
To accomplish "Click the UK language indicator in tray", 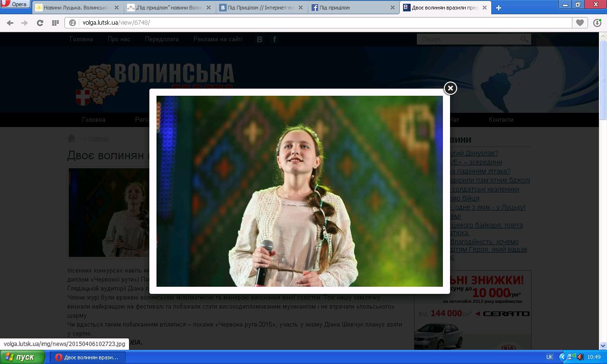I will pyautogui.click(x=549, y=357).
